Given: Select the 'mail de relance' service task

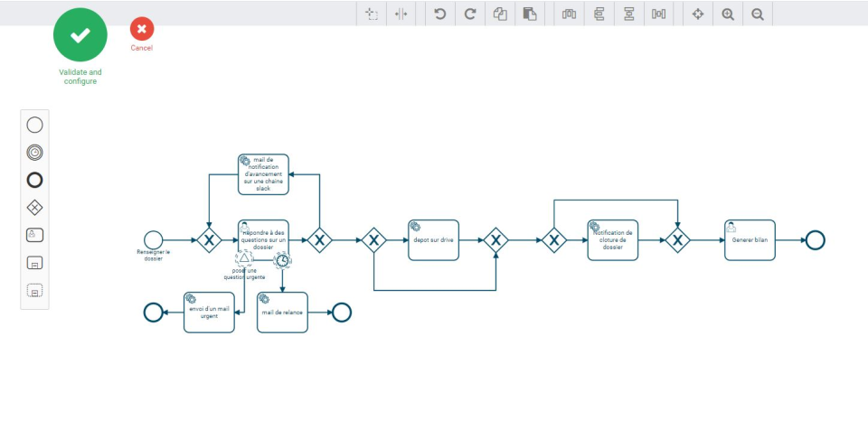Looking at the screenshot, I should pos(282,313).
